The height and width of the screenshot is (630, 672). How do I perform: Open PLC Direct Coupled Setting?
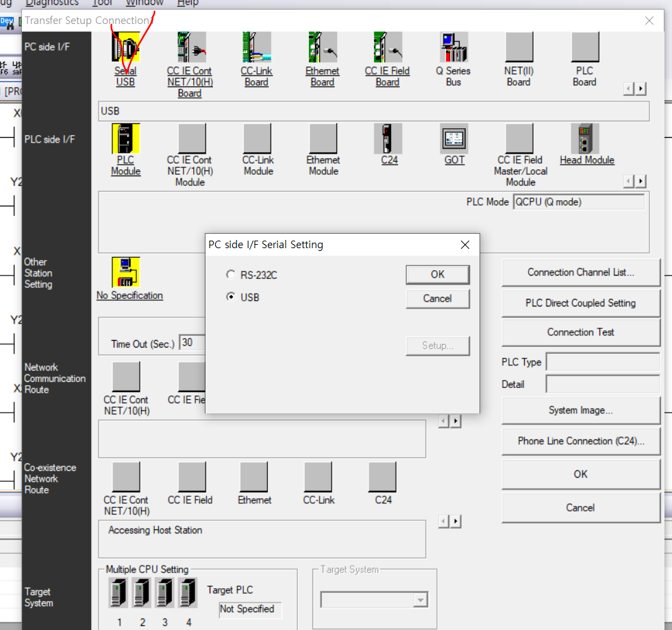click(x=581, y=303)
